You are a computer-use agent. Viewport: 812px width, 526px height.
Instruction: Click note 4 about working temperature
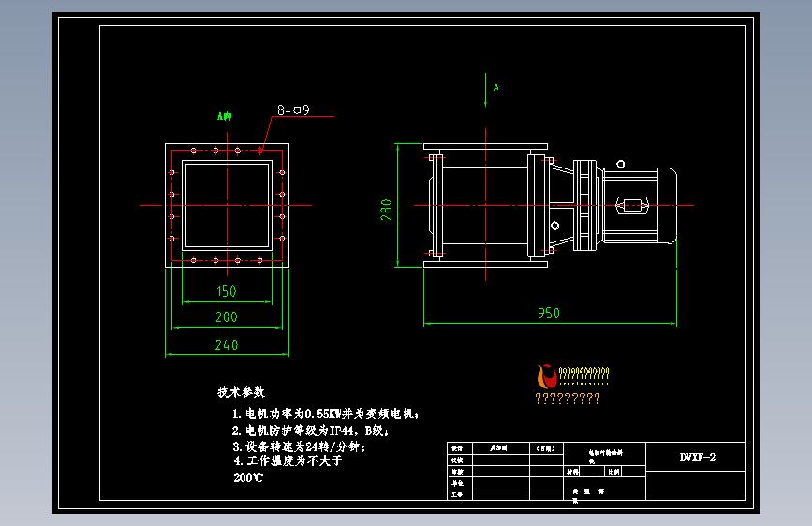click(x=288, y=460)
